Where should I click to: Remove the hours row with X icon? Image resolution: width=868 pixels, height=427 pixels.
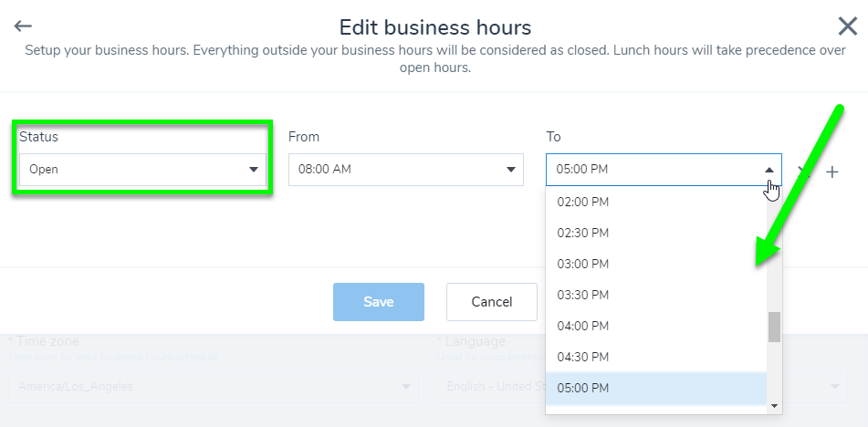pyautogui.click(x=804, y=172)
